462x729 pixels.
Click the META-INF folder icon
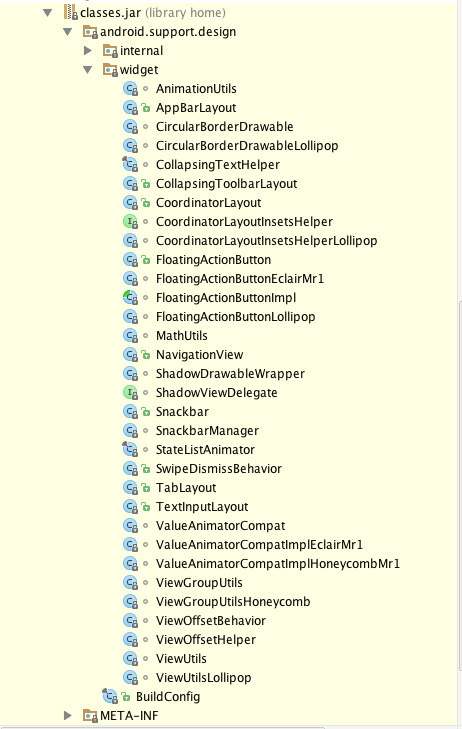[x=90, y=715]
